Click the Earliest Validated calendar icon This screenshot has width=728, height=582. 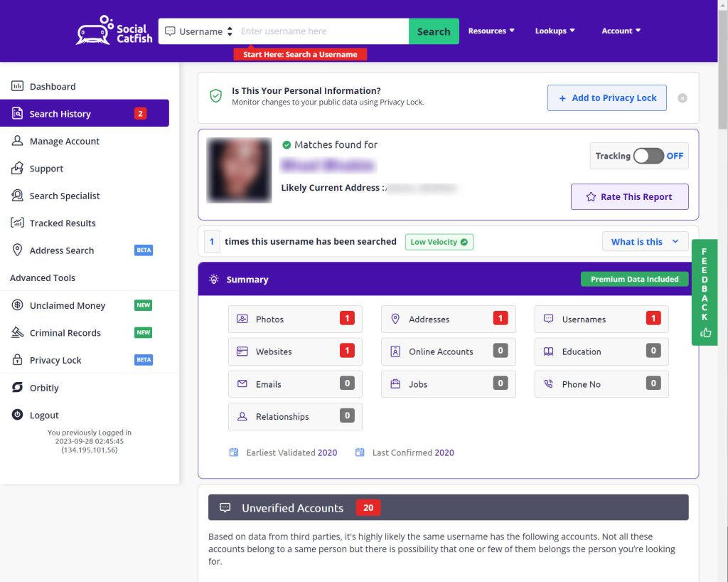(234, 453)
